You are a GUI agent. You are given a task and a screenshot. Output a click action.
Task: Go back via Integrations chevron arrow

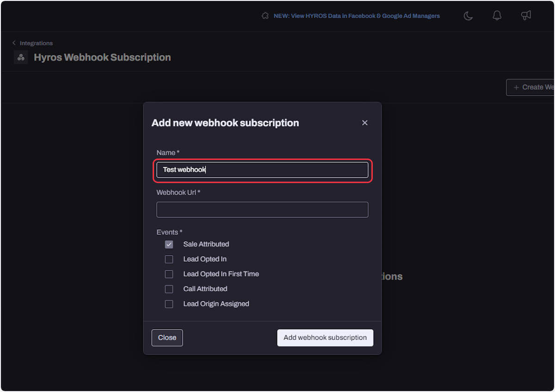point(14,43)
